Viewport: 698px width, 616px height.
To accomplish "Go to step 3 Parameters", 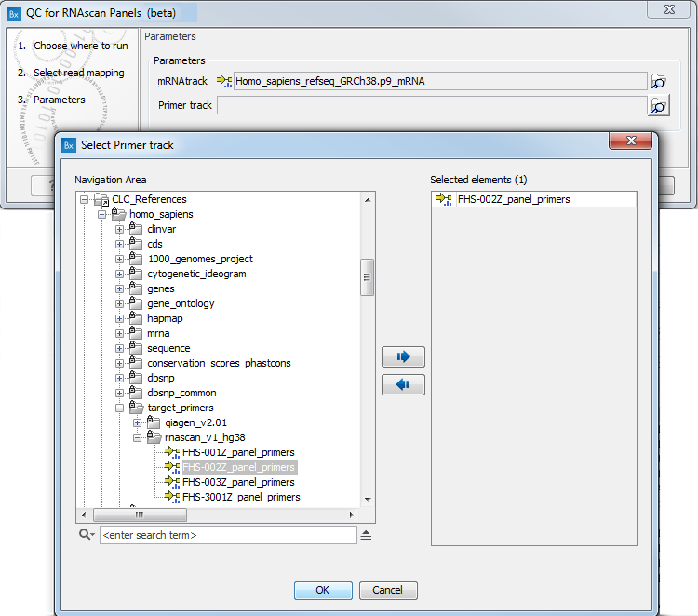I will (x=60, y=100).
